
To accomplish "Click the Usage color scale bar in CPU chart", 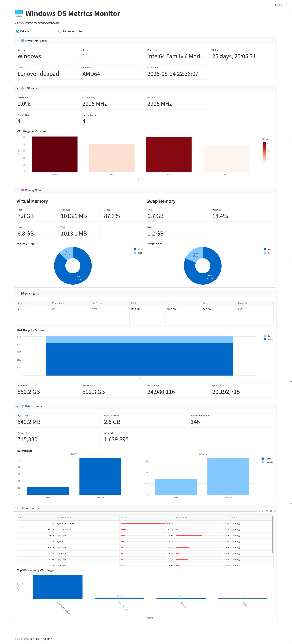I will 264,152.
